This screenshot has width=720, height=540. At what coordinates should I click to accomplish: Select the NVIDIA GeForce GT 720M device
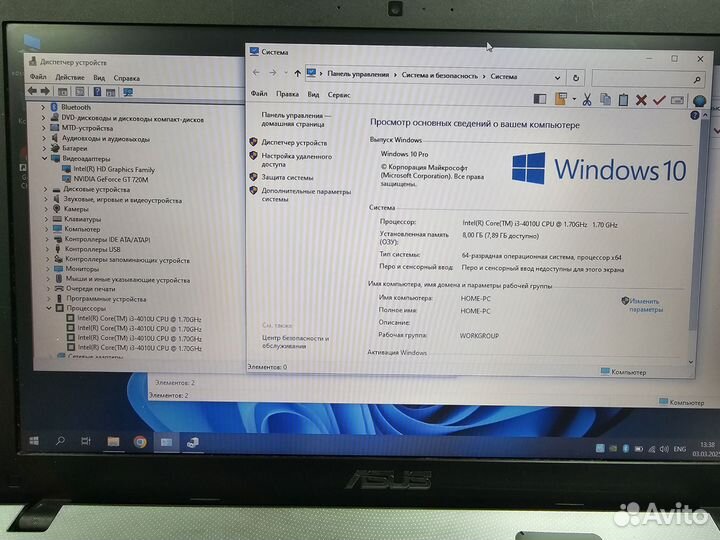(111, 179)
